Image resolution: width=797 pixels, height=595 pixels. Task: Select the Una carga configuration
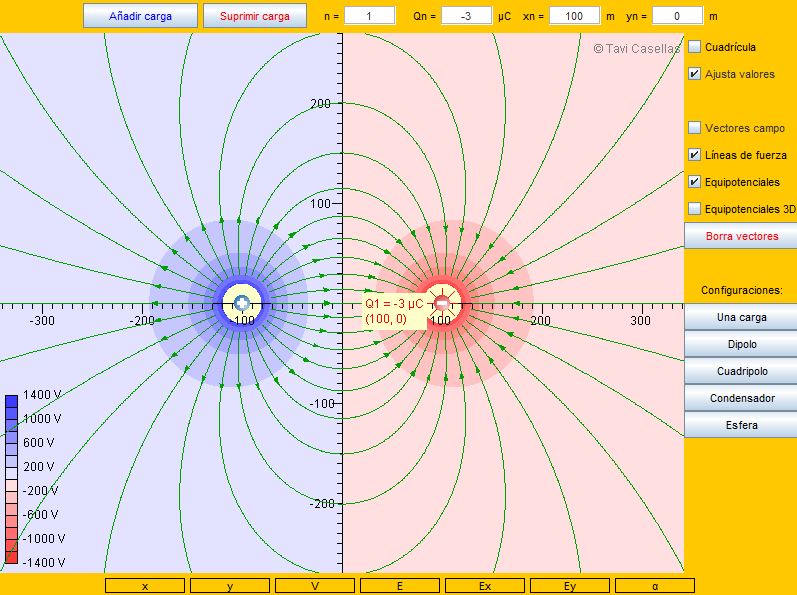coord(740,317)
